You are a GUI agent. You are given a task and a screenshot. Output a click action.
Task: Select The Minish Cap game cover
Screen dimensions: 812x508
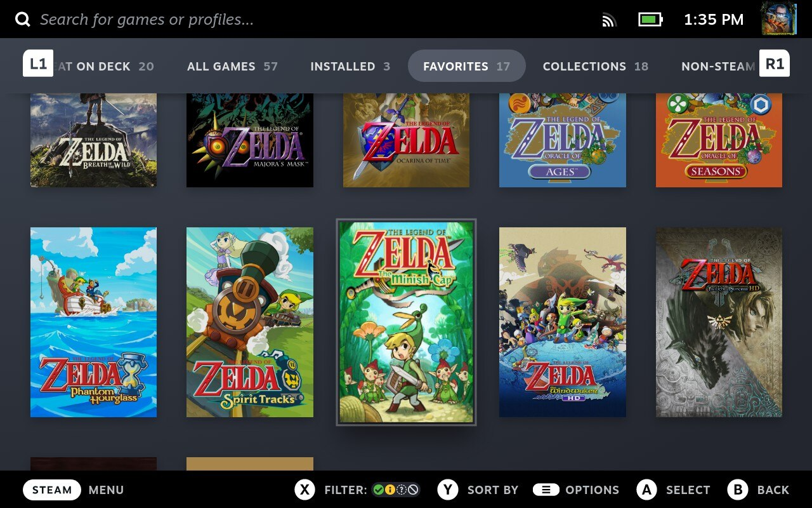coord(406,322)
